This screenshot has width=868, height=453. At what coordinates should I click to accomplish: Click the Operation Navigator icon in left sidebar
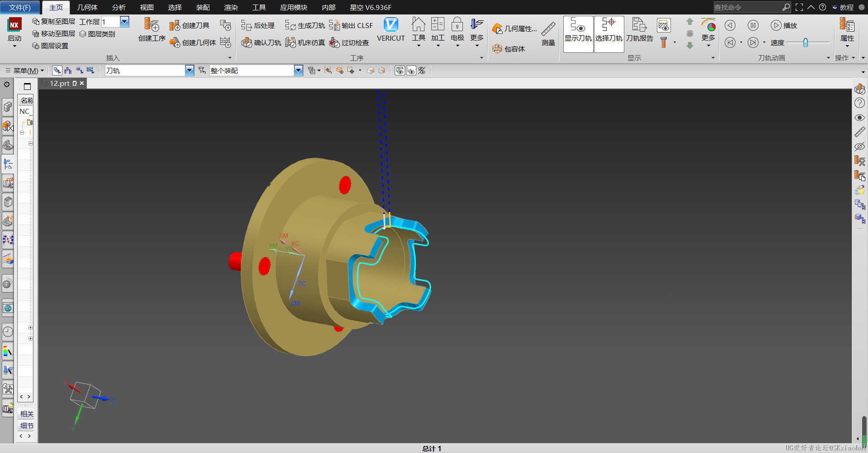click(8, 163)
